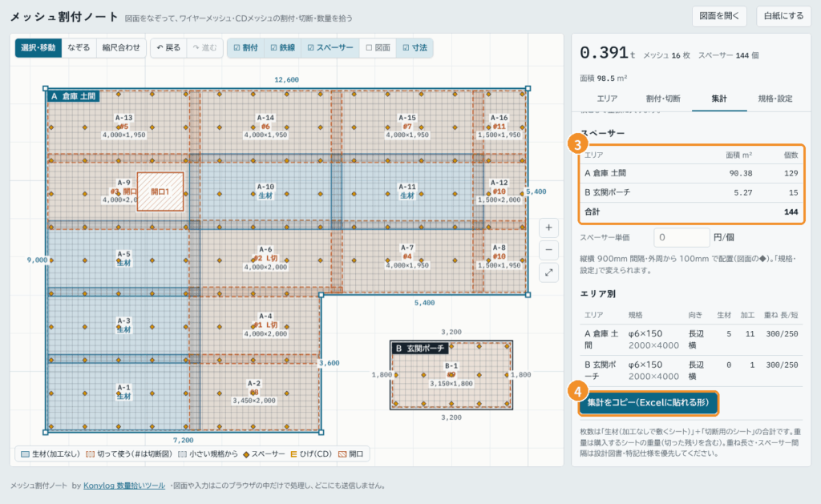
Task: Click mesh sheet label A-14
Action: point(265,118)
